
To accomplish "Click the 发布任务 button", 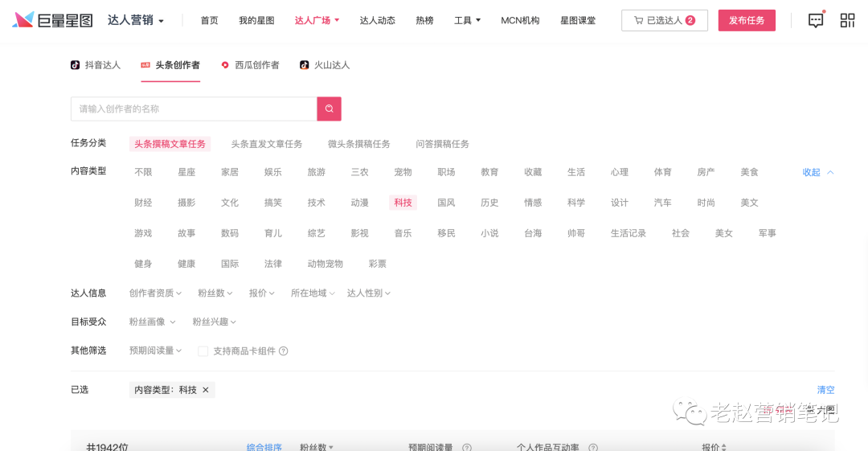I will coord(747,21).
